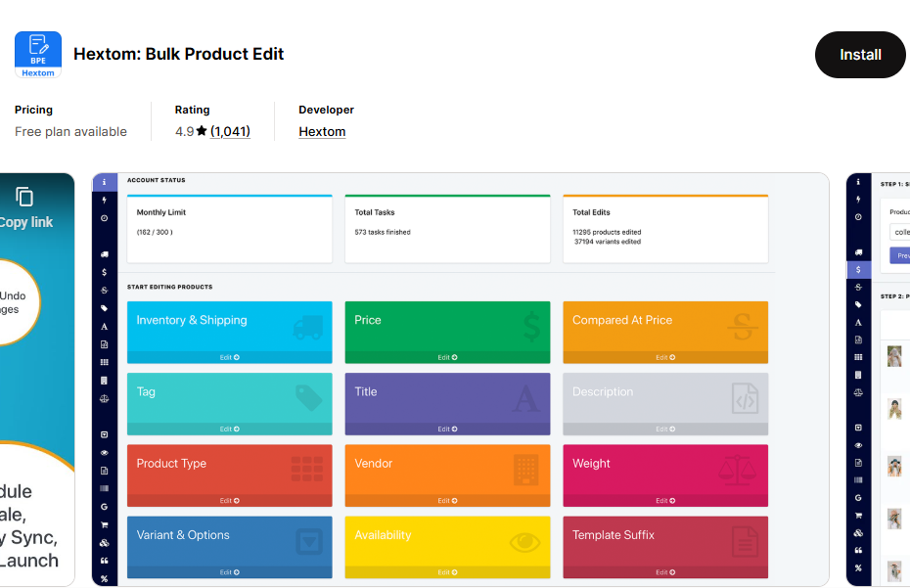The height and width of the screenshot is (588, 910).
Task: Click the truck icon on Inventory & Shipping card
Action: pos(308,328)
